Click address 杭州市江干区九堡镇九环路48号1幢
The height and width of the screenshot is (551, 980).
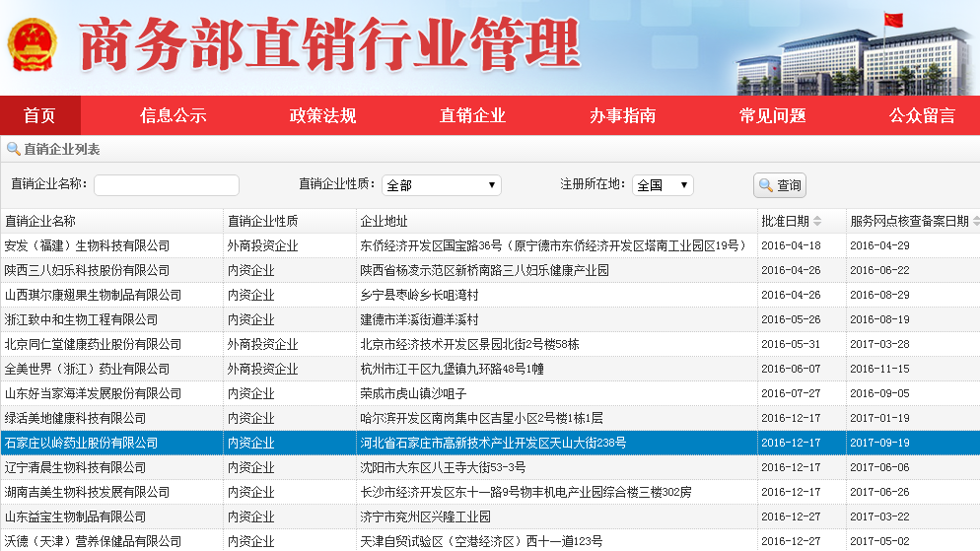(452, 370)
